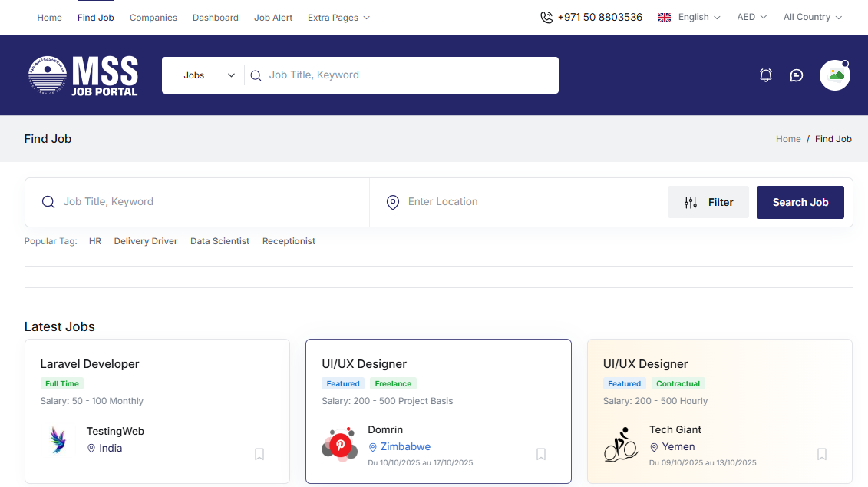The image size is (868, 487).
Task: Open the English language dropdown
Action: tap(689, 17)
